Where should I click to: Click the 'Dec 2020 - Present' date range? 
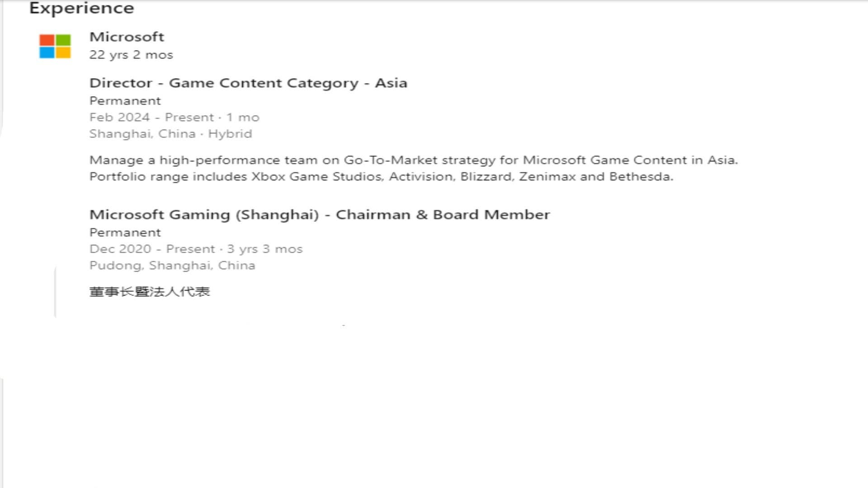click(x=152, y=249)
